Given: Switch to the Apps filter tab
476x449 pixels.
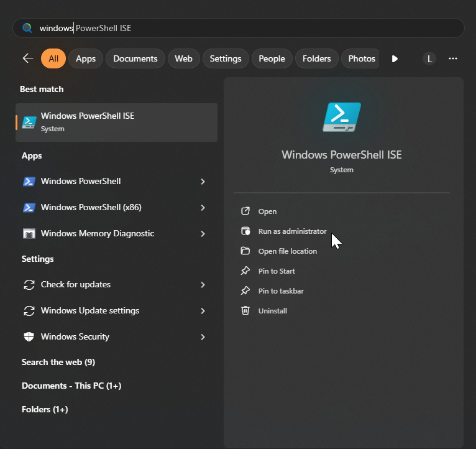Looking at the screenshot, I should coord(86,58).
